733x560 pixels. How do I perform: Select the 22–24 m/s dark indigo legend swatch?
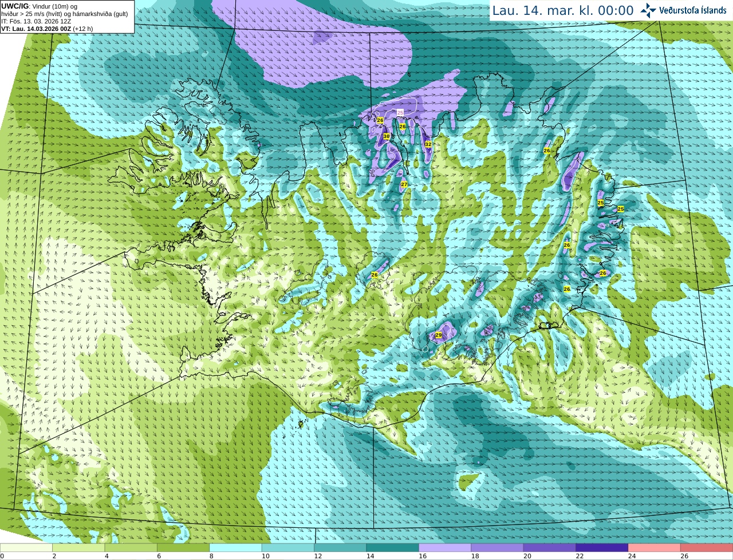[x=602, y=547]
